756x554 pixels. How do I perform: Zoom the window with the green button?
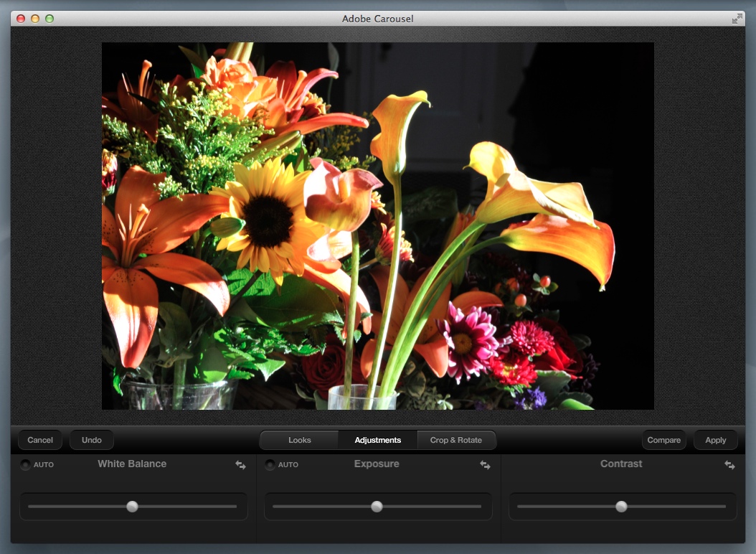(49, 19)
